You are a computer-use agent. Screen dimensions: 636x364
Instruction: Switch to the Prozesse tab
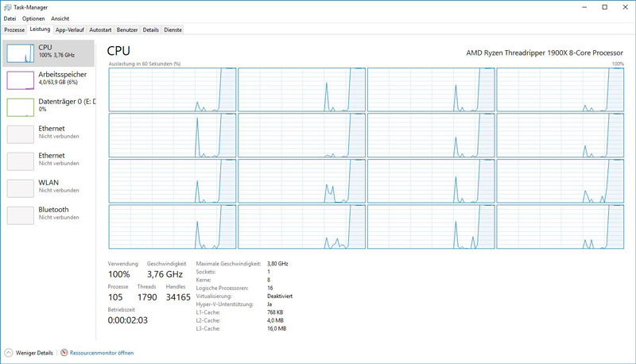14,29
